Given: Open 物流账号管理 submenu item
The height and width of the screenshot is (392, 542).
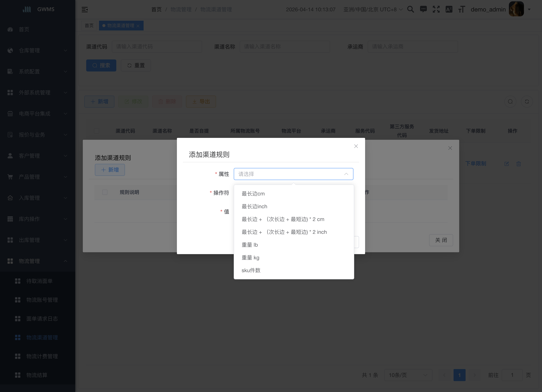Looking at the screenshot, I should [x=37, y=300].
